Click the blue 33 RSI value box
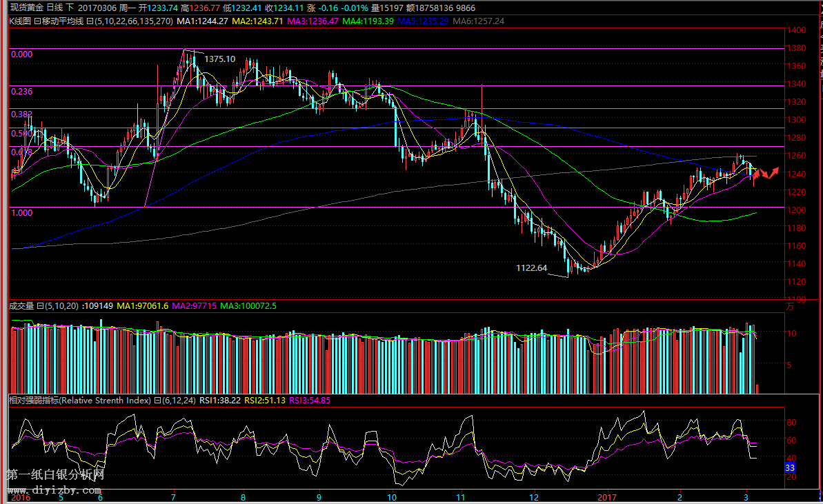This screenshot has height=504, width=823. [790, 468]
